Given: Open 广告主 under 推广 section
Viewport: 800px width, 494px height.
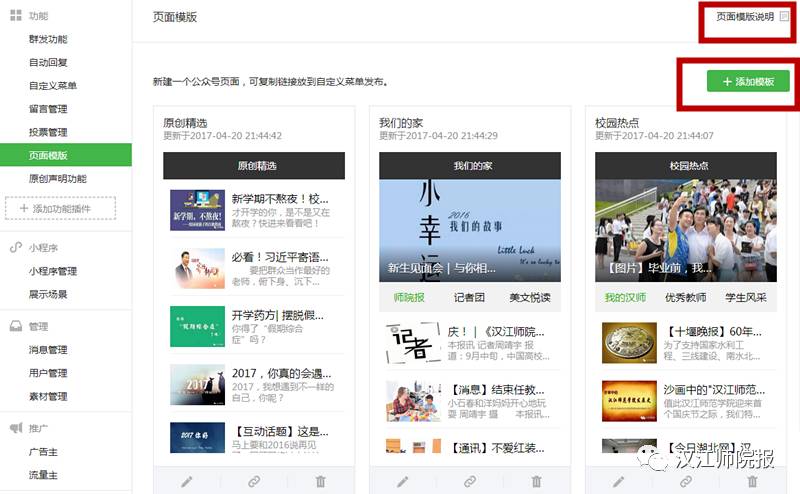Looking at the screenshot, I should point(43,452).
